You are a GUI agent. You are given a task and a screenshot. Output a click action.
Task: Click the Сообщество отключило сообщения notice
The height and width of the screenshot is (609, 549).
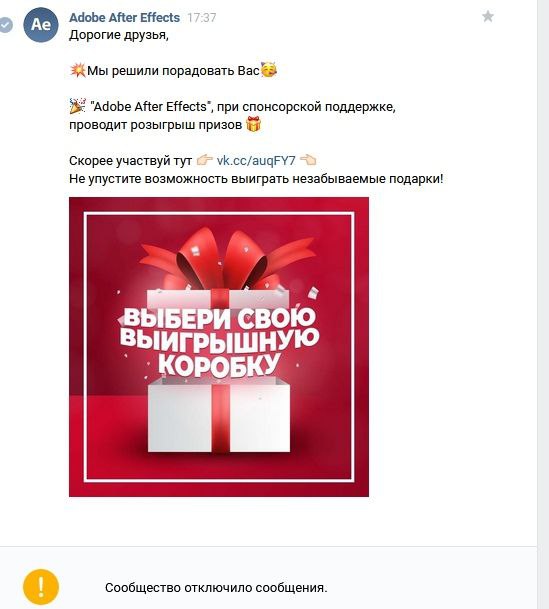pyautogui.click(x=216, y=588)
